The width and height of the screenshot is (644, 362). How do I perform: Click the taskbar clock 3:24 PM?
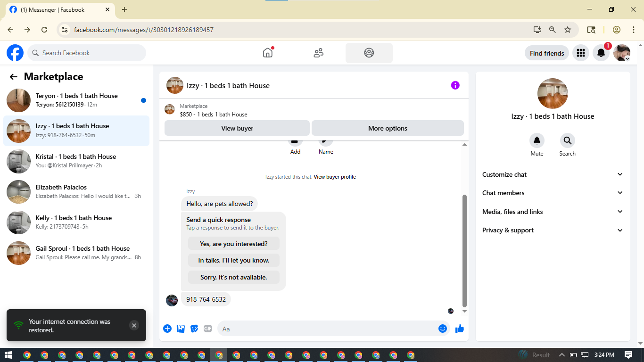[604, 355]
